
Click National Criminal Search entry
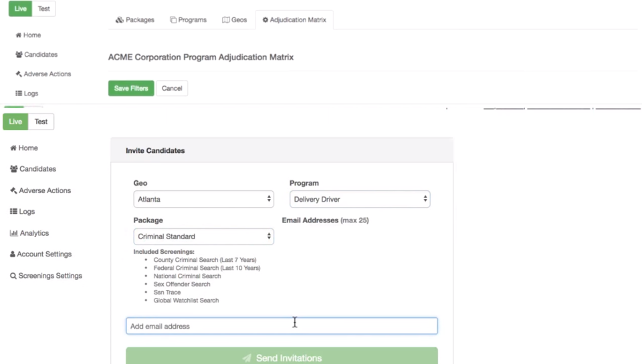(187, 276)
